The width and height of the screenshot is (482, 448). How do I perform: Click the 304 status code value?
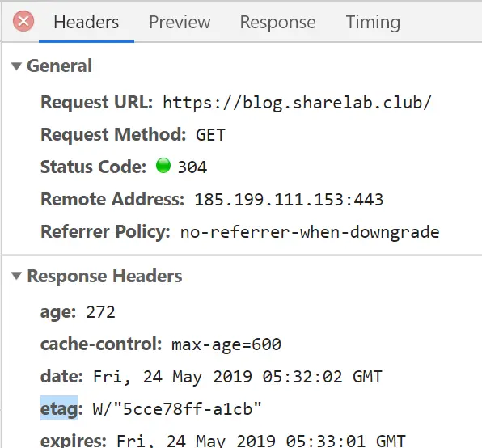(192, 167)
